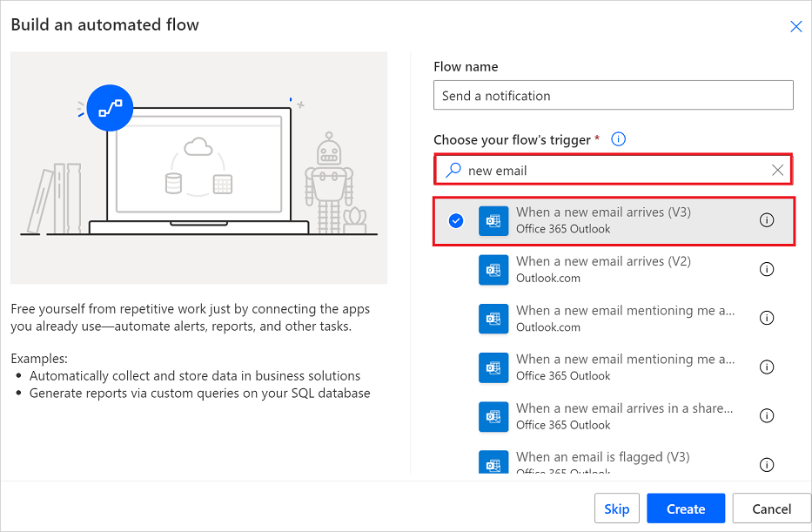The image size is (812, 532).
Task: Click the magnifier icon in trigger search
Action: 453,170
